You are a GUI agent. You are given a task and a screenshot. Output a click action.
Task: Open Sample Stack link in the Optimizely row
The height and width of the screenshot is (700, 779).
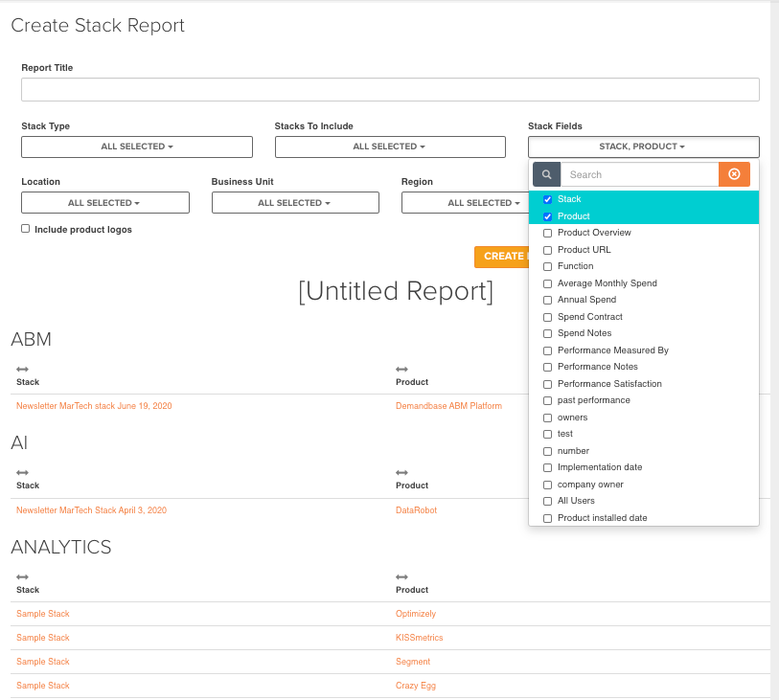coord(43,614)
